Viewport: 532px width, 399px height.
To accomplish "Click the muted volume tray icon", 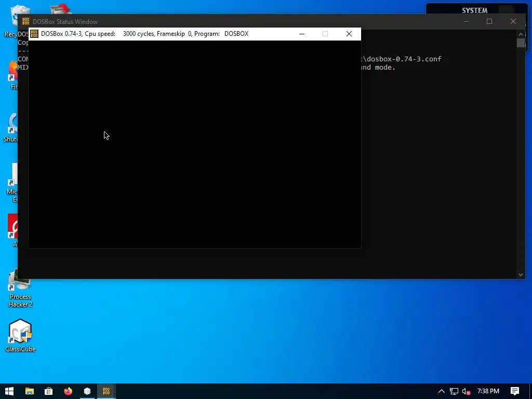I will (x=467, y=391).
